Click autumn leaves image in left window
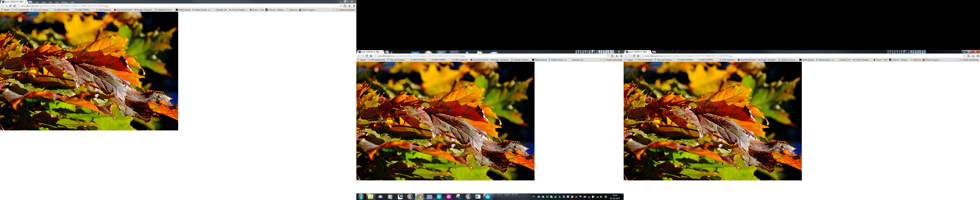This screenshot has width=980, height=200. click(89, 71)
